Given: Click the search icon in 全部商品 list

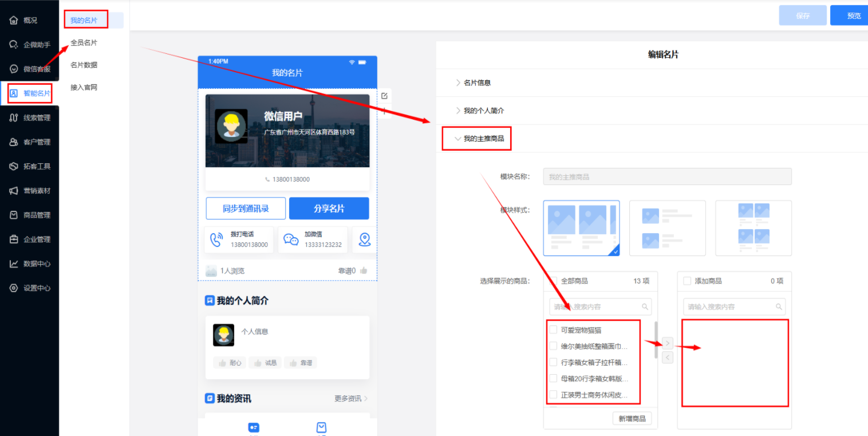Looking at the screenshot, I should [x=645, y=307].
